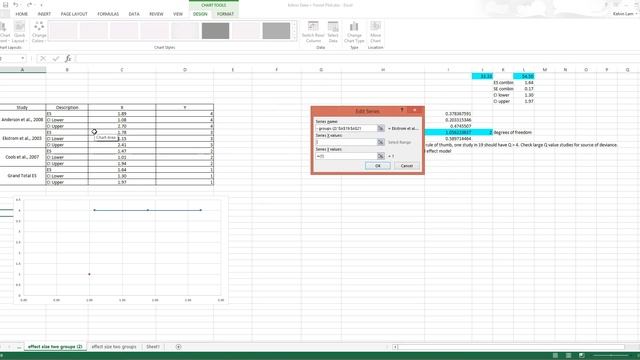Click the Edit Series help question mark
The image size is (640, 360).
tap(402, 110)
